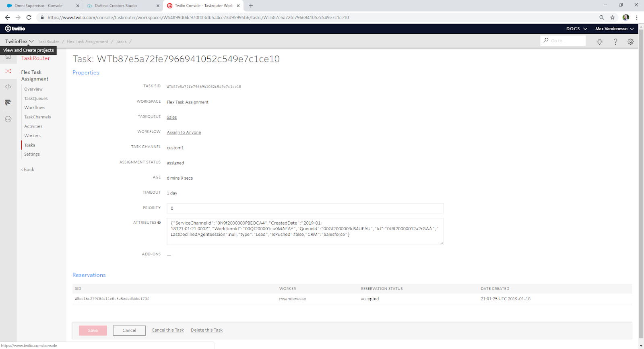
Task: Click the Task SID value WTb87e5a72fe...
Action: click(x=204, y=87)
